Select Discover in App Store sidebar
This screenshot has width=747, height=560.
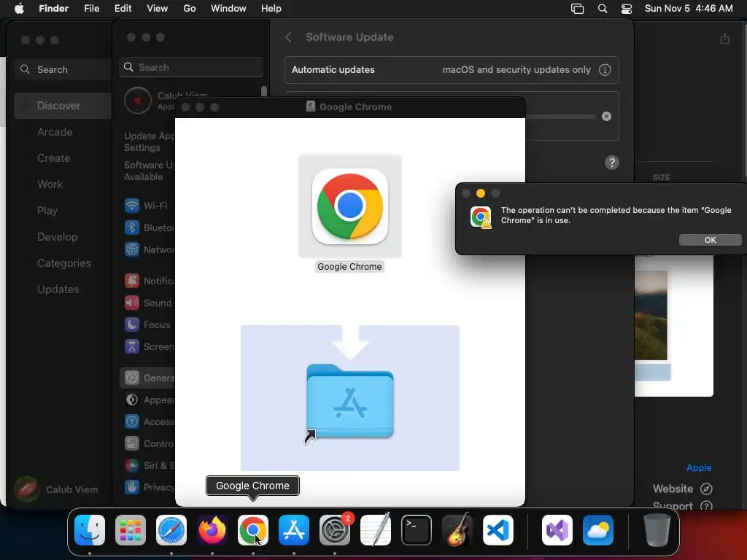click(63, 106)
